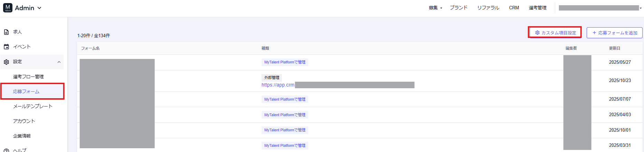Open 選考フロー管理 in settings
Screen dimensions: 644x152
coord(28,77)
